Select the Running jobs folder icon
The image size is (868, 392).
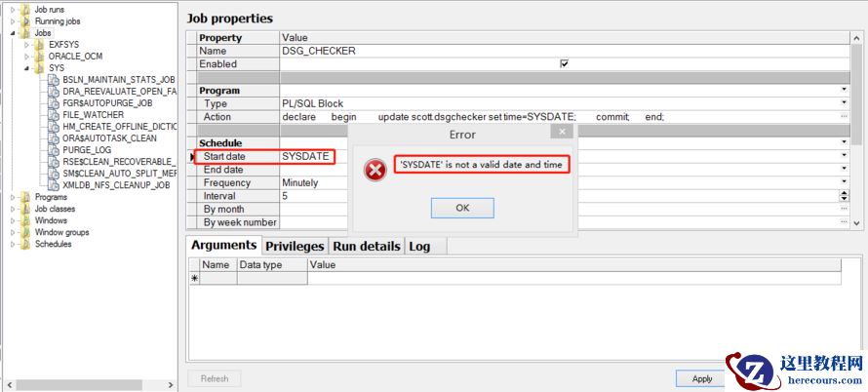point(25,21)
